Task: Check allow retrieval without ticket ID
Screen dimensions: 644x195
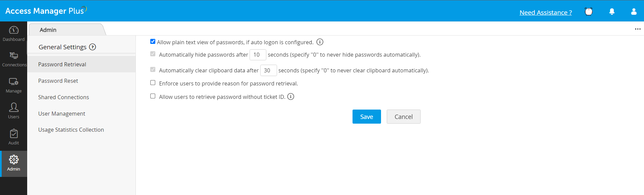Action: point(153,96)
